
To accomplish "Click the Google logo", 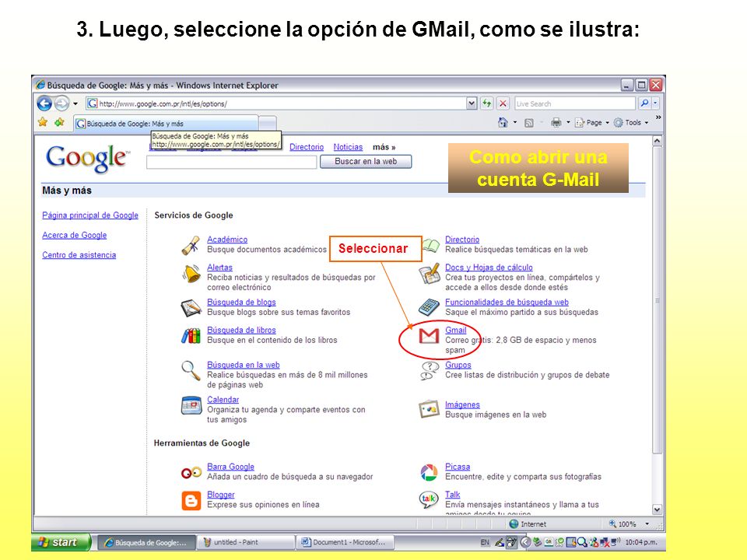I will 87,158.
